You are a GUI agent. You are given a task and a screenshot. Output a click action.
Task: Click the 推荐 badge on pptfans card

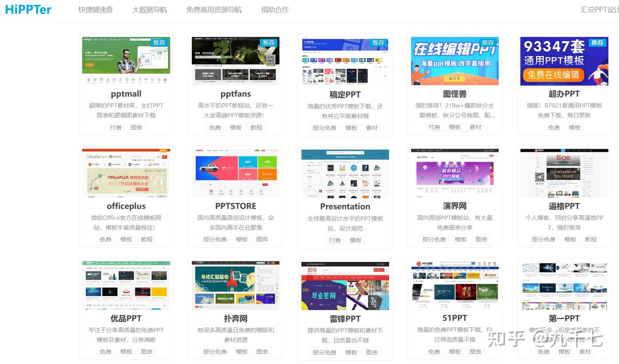[269, 42]
